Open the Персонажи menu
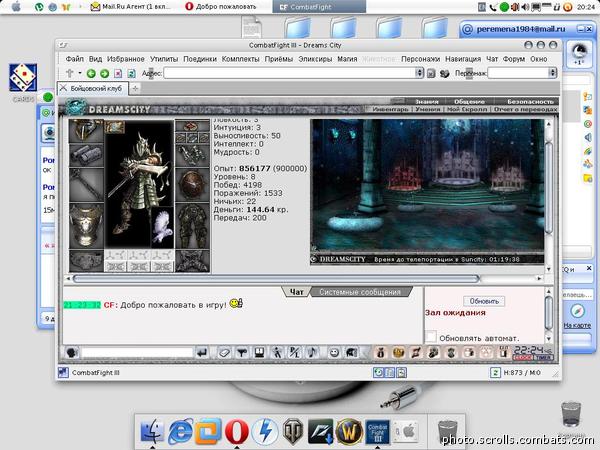The image size is (600, 450). [420, 59]
